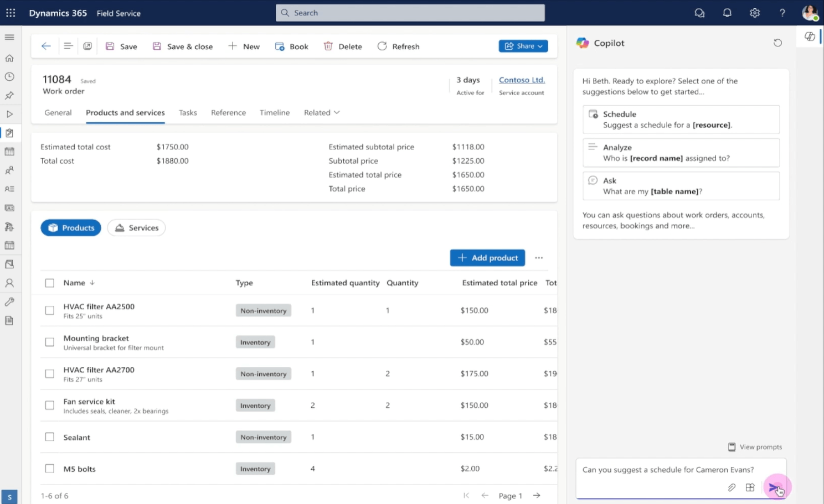Check the Mounting bracket row
The height and width of the screenshot is (504, 824).
(49, 342)
